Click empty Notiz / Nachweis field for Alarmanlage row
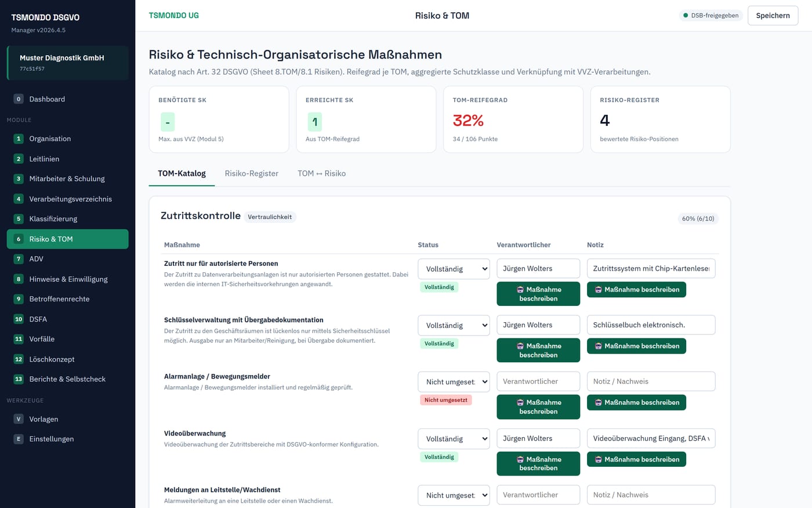The image size is (812, 508). 651,381
